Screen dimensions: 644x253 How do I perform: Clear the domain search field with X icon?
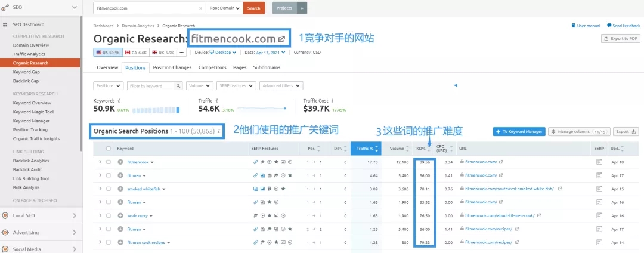pos(200,8)
